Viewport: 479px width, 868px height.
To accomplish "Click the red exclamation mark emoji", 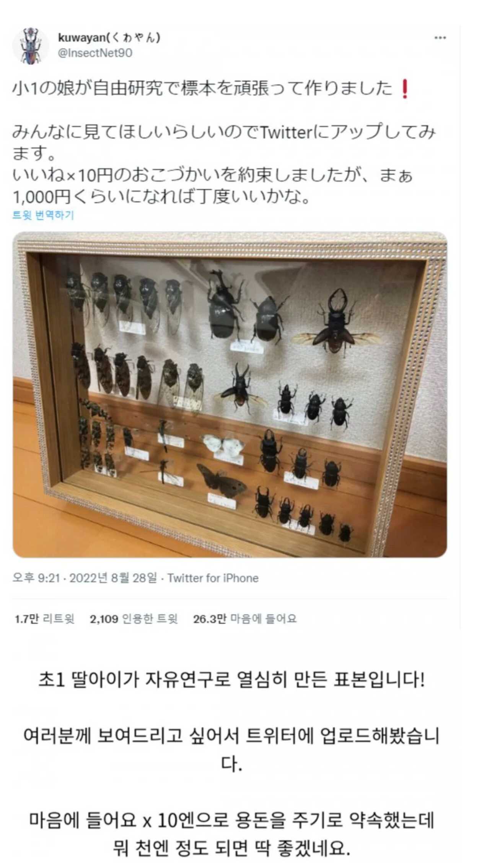I will click(404, 89).
